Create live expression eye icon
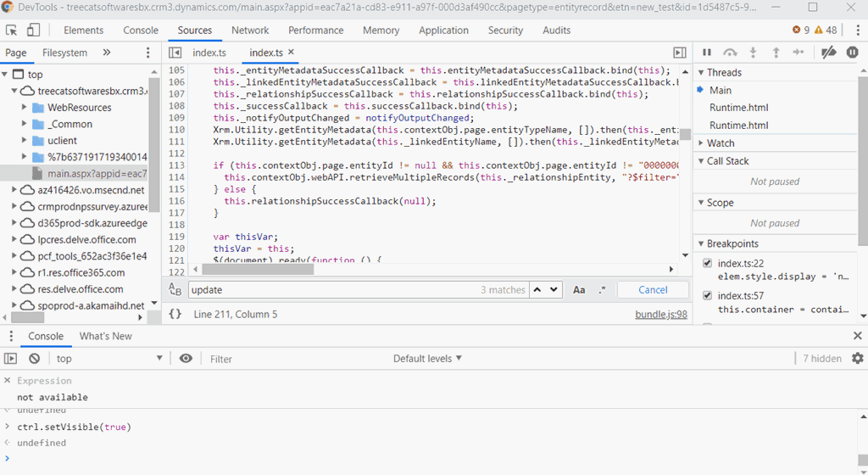The width and height of the screenshot is (868, 475). tap(186, 359)
